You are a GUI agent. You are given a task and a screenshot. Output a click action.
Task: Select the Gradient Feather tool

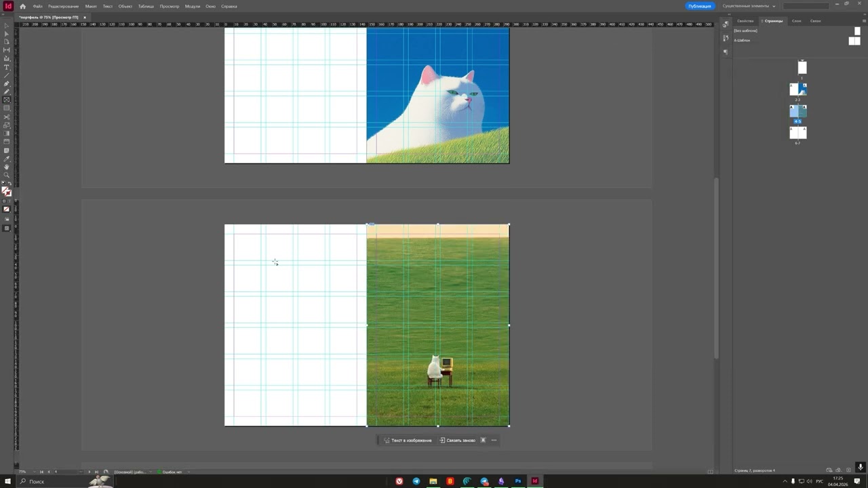tap(7, 142)
